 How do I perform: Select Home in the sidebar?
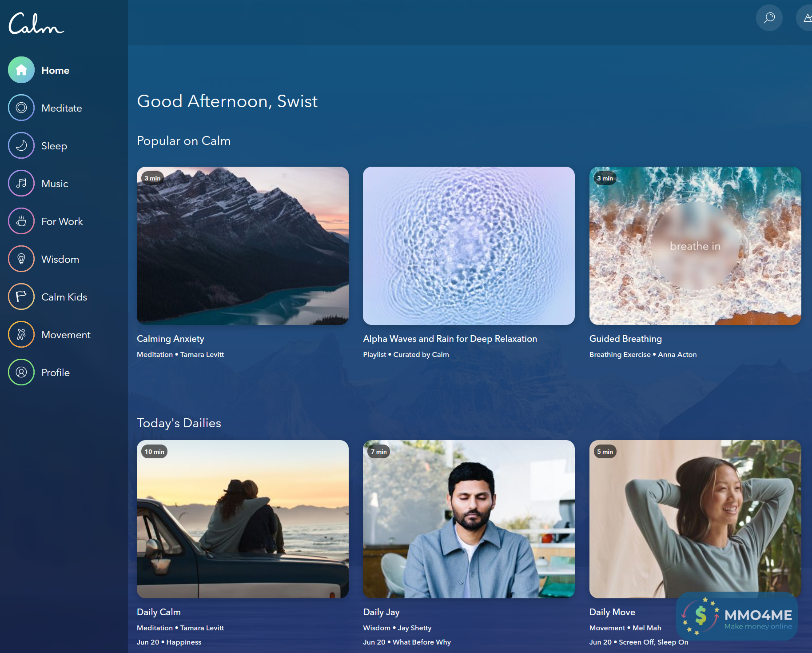point(56,70)
